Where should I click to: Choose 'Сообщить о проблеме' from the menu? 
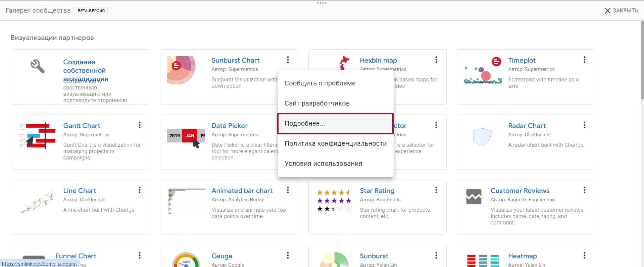320,83
